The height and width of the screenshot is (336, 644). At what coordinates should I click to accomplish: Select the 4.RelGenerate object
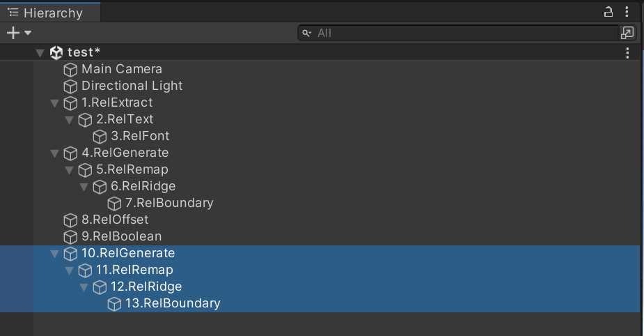click(125, 153)
